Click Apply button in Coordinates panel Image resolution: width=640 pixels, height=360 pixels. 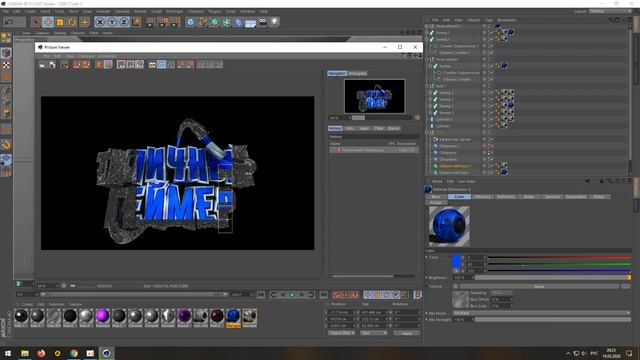coord(407,333)
